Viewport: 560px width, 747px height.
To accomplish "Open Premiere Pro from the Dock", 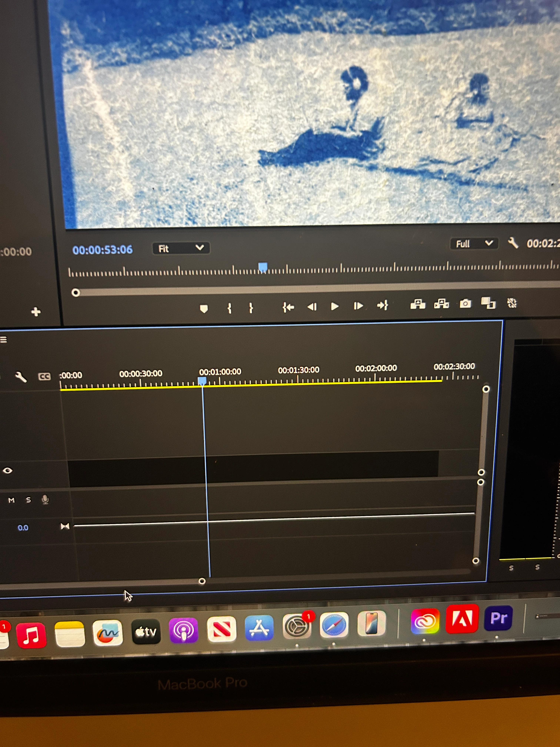I will click(498, 618).
